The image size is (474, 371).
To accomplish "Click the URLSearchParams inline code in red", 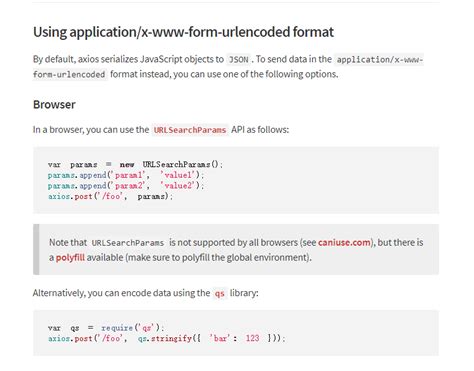I will coord(190,130).
